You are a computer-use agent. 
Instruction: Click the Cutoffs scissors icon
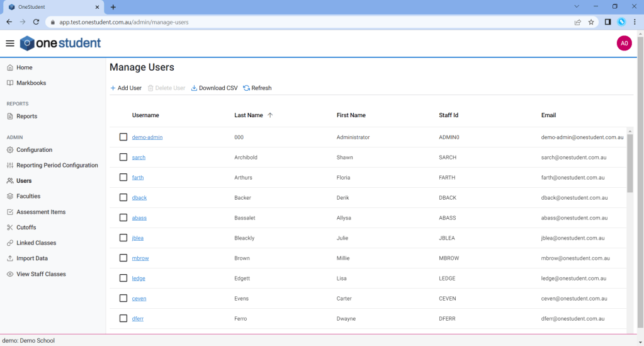(x=10, y=228)
